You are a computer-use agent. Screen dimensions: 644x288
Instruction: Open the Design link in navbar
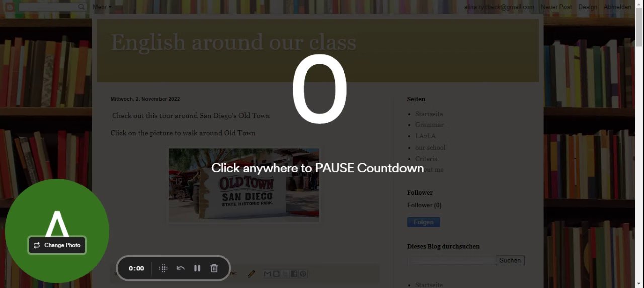click(588, 7)
